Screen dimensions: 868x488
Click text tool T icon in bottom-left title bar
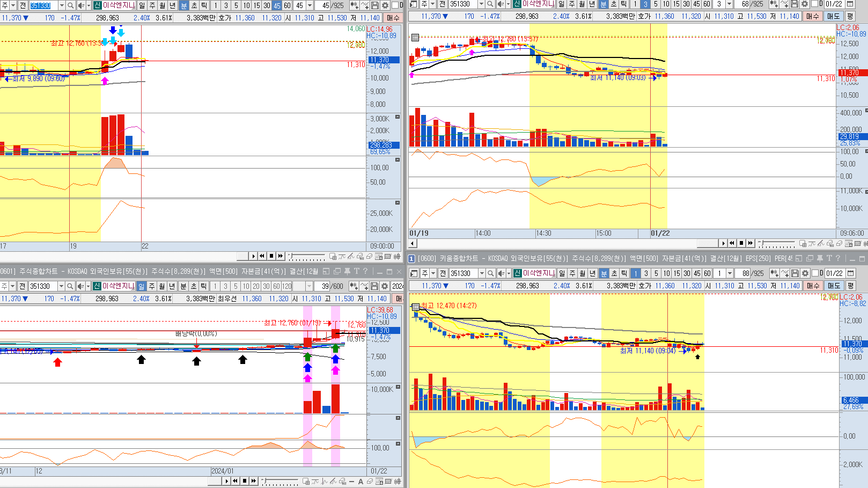pyautogui.click(x=357, y=271)
